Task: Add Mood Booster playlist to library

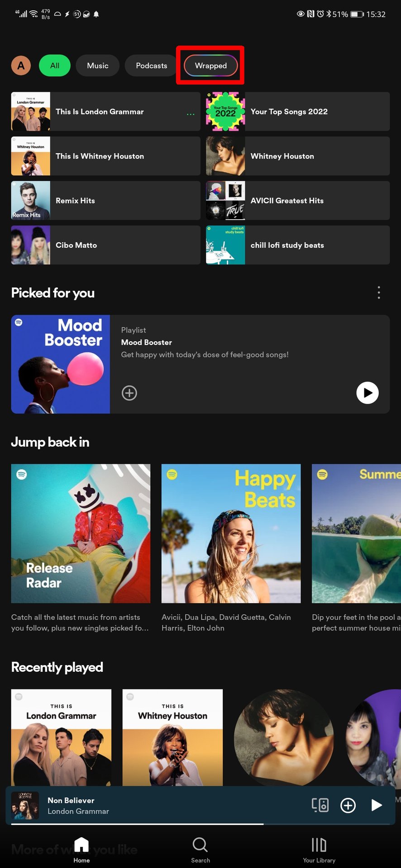Action: click(x=129, y=393)
